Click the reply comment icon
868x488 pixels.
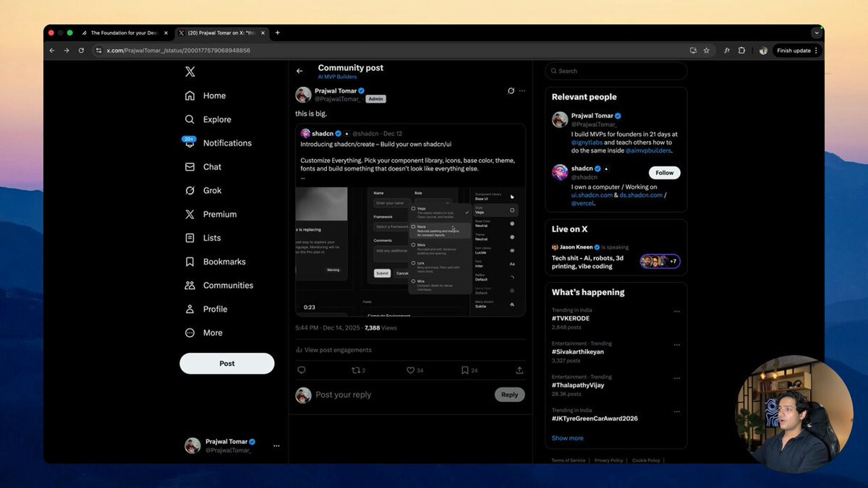(301, 370)
